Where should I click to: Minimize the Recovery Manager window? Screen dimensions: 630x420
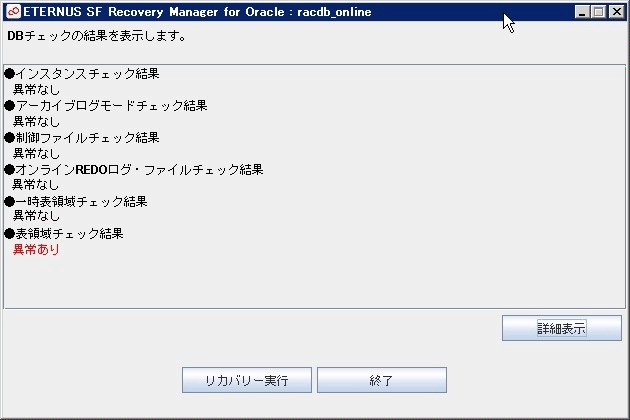[582, 12]
